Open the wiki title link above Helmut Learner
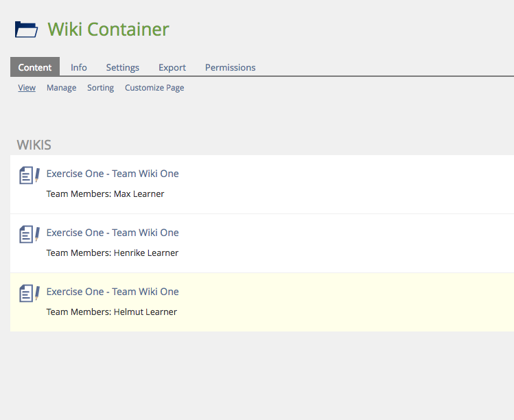 [x=113, y=292]
